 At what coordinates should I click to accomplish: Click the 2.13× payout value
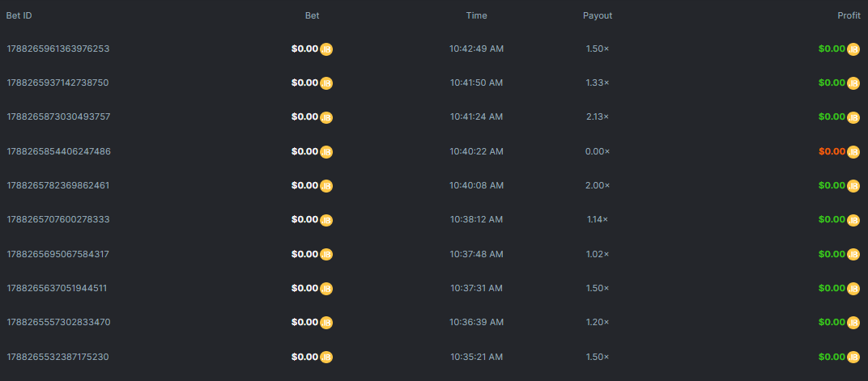(598, 116)
